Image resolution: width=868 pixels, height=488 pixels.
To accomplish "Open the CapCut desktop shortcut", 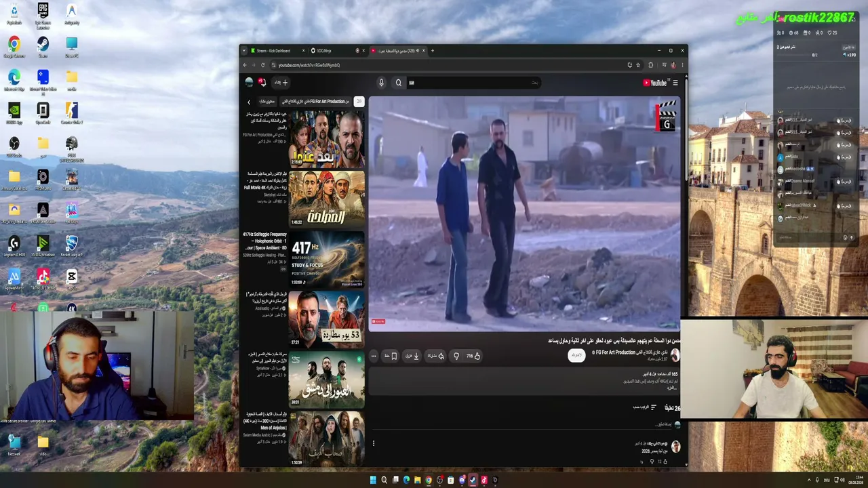I will click(72, 279).
